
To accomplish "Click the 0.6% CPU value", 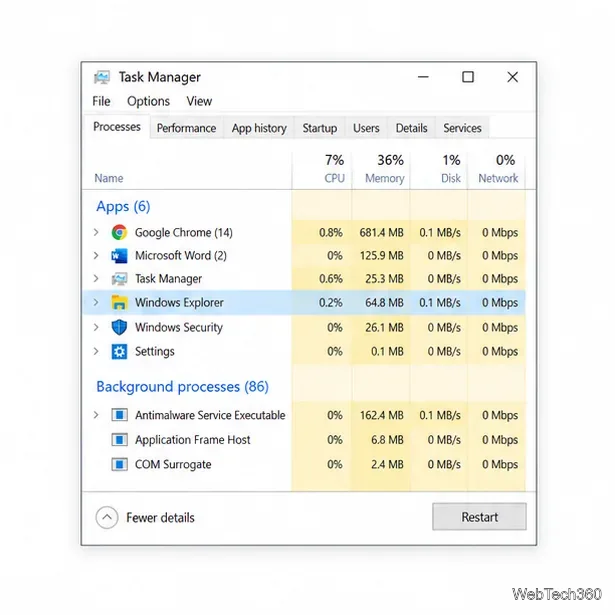I will tap(331, 279).
